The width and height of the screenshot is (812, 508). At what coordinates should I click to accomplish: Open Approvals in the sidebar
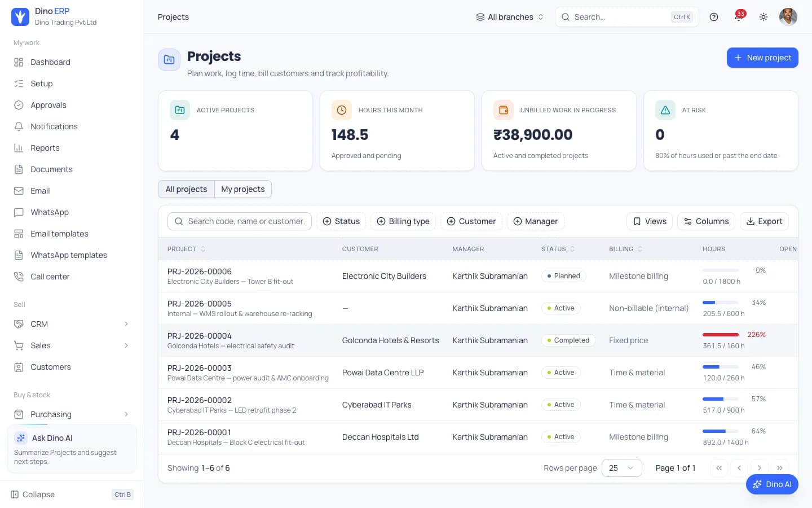pos(72,105)
